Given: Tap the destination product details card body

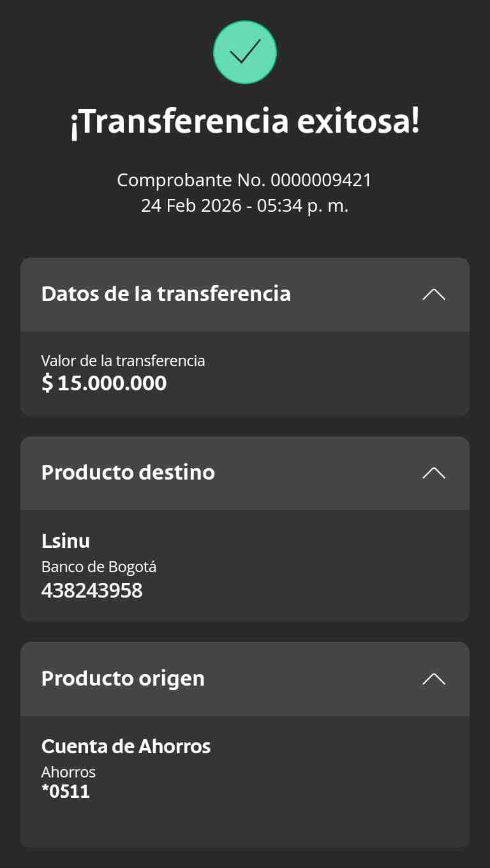Looking at the screenshot, I should tap(245, 566).
